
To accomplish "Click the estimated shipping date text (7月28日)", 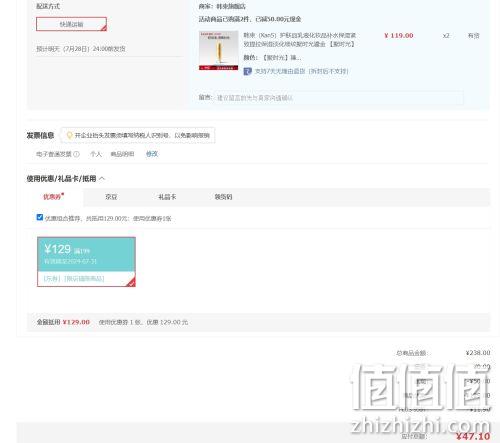I will point(81,49).
